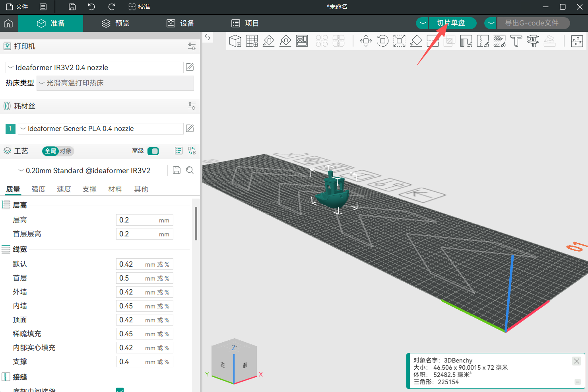
Task: Click the 稀疏填充 line width field
Action: 145,334
